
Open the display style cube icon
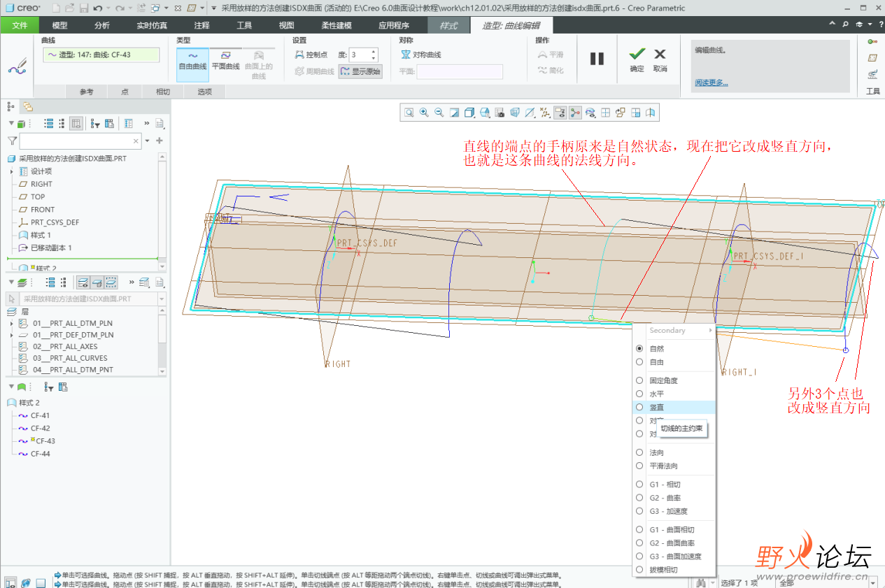tap(469, 113)
